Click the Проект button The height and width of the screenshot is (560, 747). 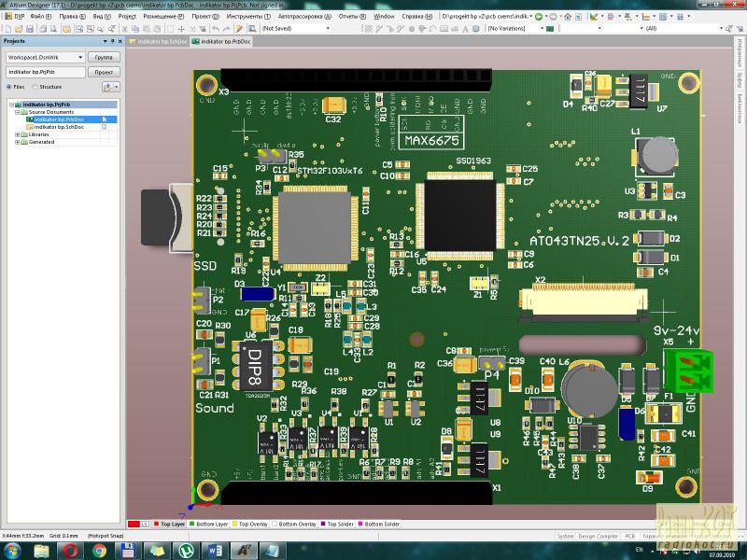104,72
